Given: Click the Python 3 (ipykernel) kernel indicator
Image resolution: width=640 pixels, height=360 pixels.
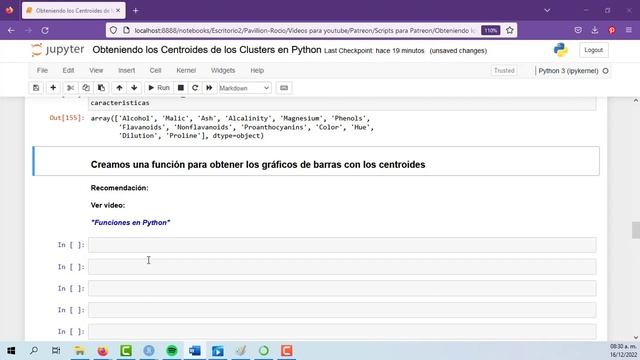Looking at the screenshot, I should click(x=568, y=71).
